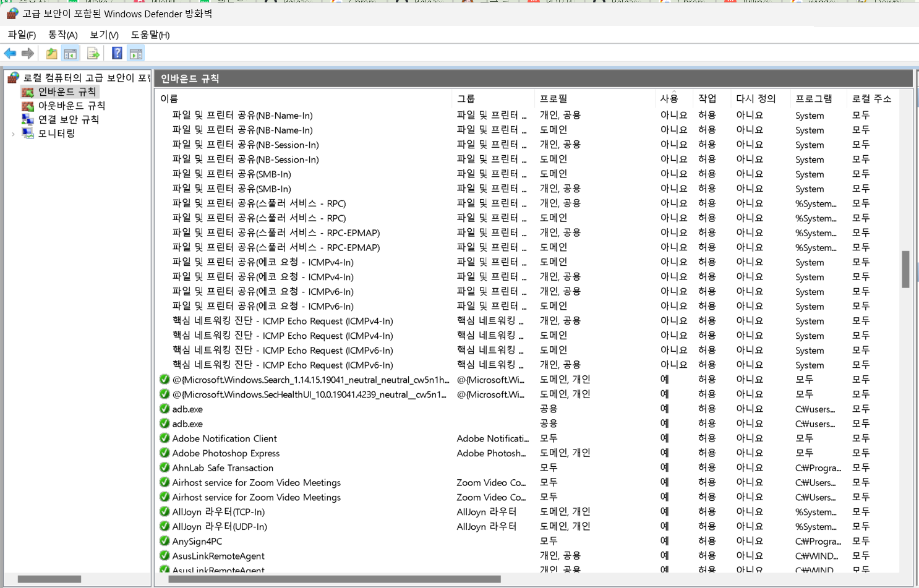This screenshot has width=919, height=588.
Task: Click the Back arrow toolbar icon
Action: pos(11,54)
